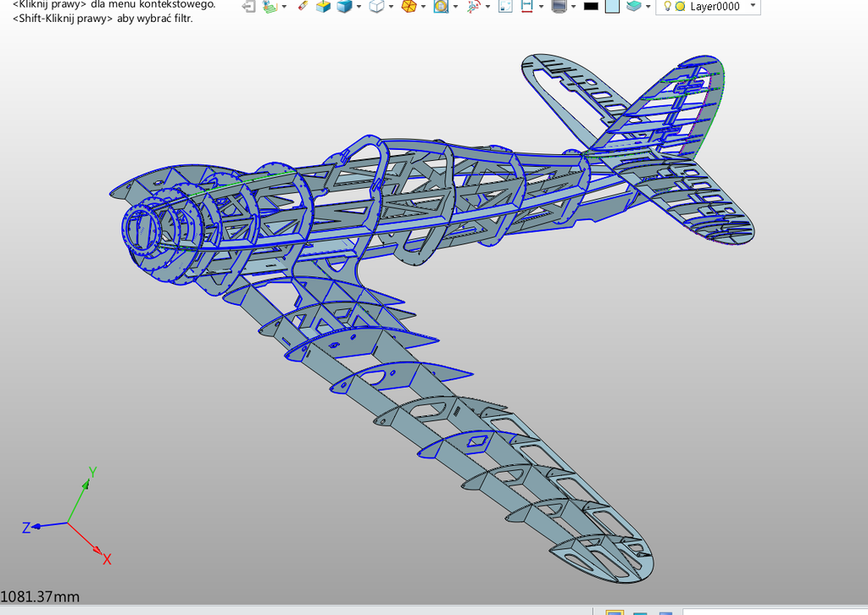The image size is (868, 615).
Task: Click the red dimension measure icon
Action: pyautogui.click(x=526, y=7)
